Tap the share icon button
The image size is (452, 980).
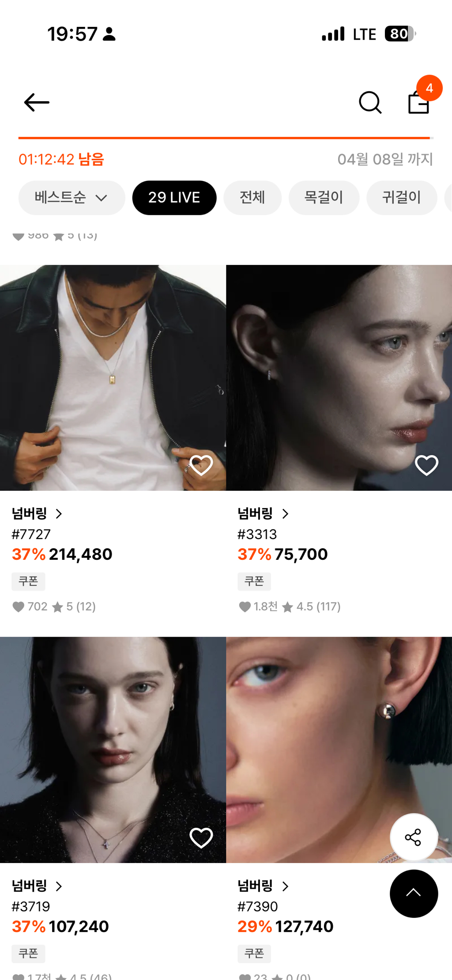414,837
